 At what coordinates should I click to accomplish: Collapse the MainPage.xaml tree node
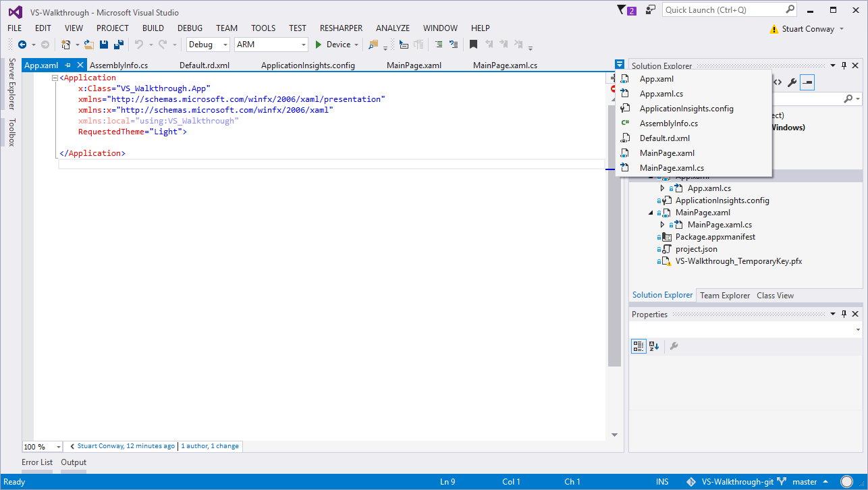(651, 213)
